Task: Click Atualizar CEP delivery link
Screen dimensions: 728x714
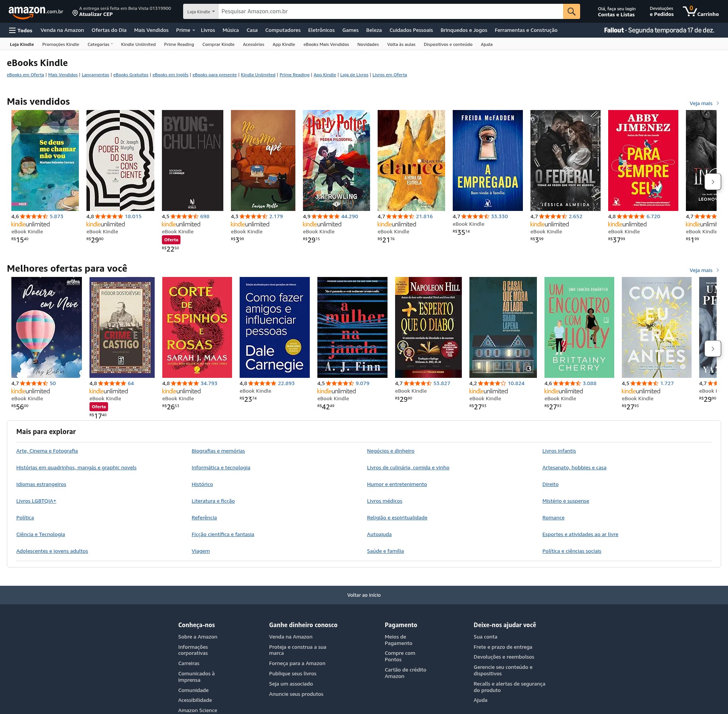Action: 96,14
